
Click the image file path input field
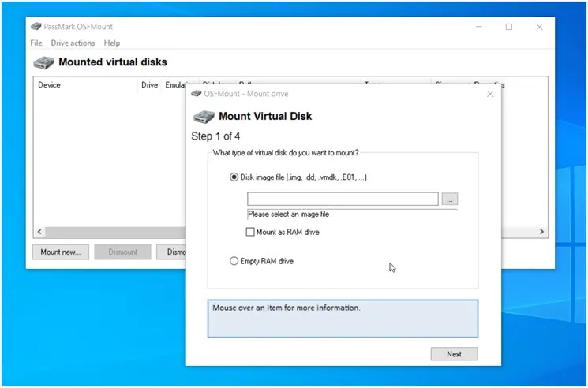pos(343,199)
